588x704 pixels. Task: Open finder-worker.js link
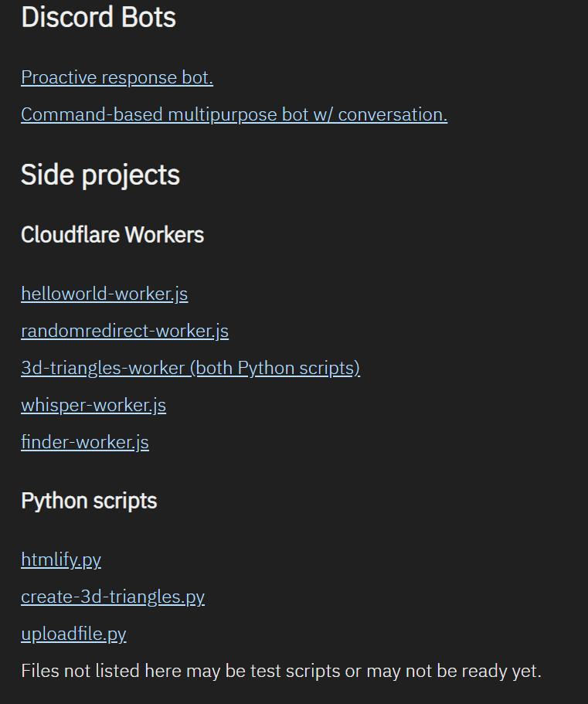(x=85, y=442)
